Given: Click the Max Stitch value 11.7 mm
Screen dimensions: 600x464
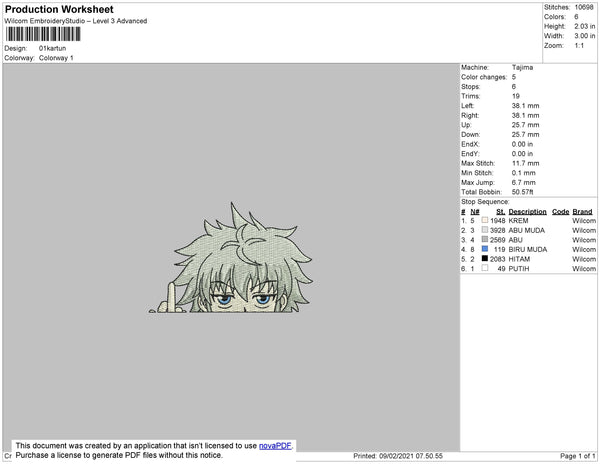Looking at the screenshot, I should coord(525,163).
